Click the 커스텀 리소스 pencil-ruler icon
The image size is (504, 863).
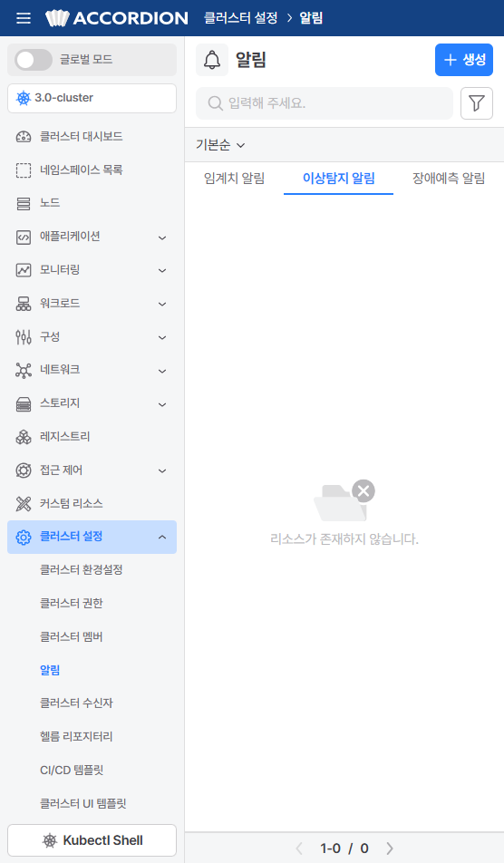tap(23, 504)
